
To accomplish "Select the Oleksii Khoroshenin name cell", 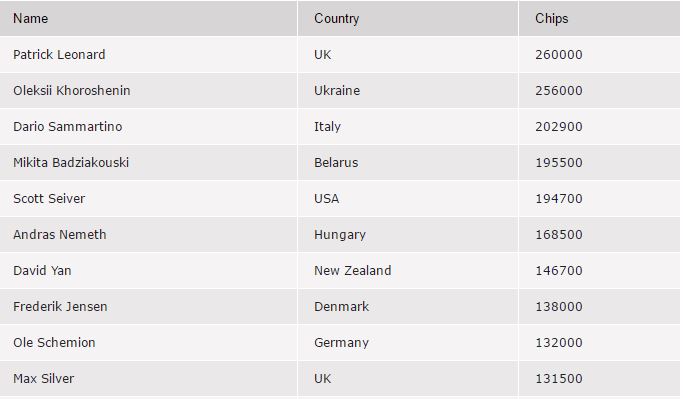I will 148,91.
